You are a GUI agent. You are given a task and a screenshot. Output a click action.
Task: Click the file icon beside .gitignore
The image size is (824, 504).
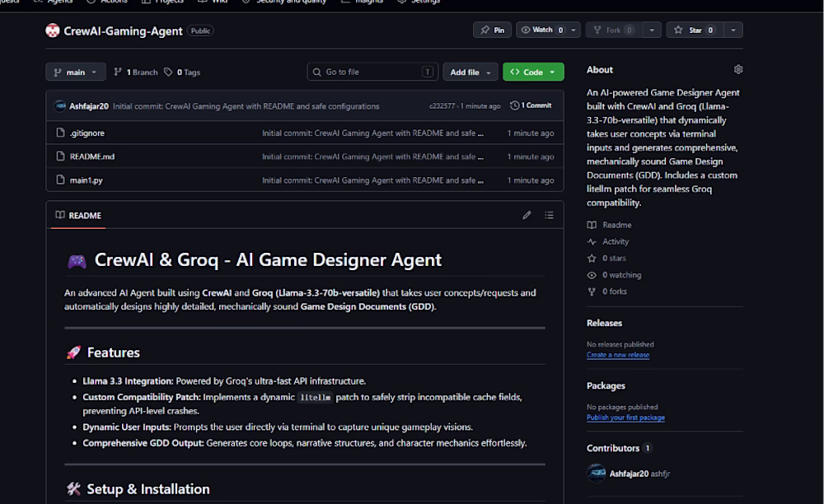point(60,133)
